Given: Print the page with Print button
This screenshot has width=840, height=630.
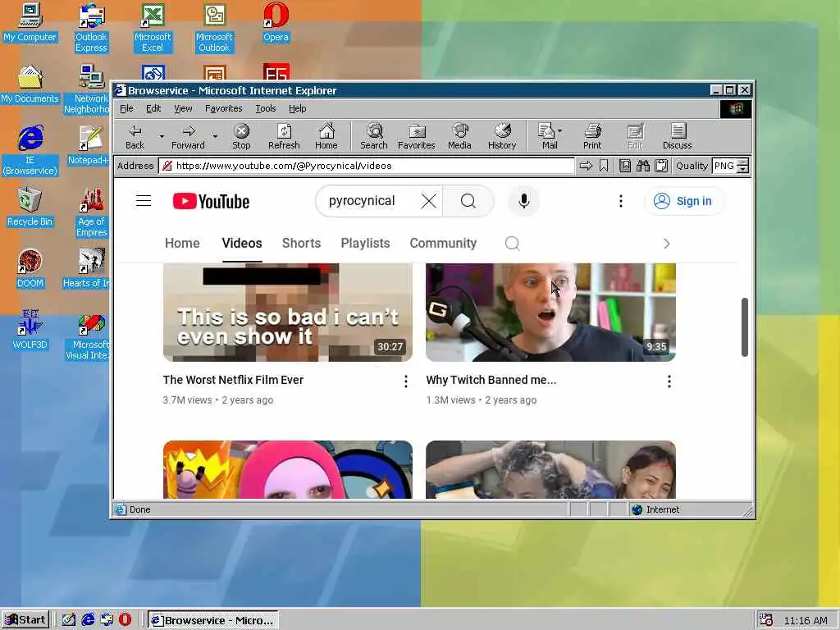Looking at the screenshot, I should point(592,137).
